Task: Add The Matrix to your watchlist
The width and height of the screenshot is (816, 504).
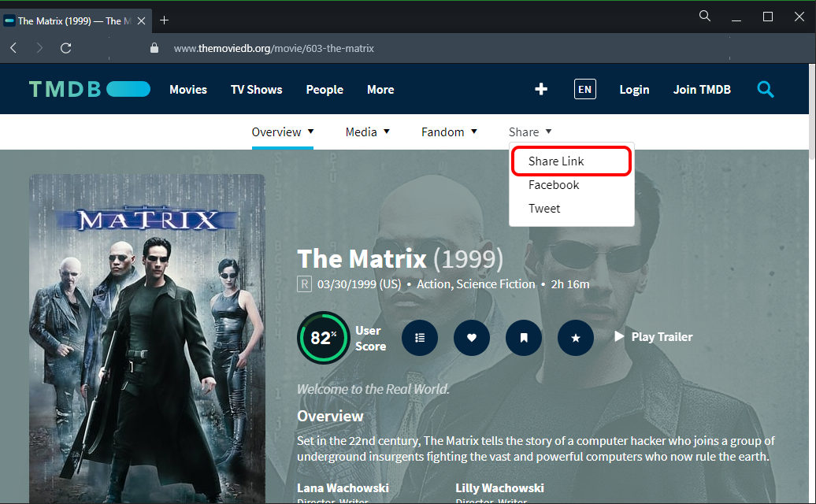Action: [x=524, y=338]
